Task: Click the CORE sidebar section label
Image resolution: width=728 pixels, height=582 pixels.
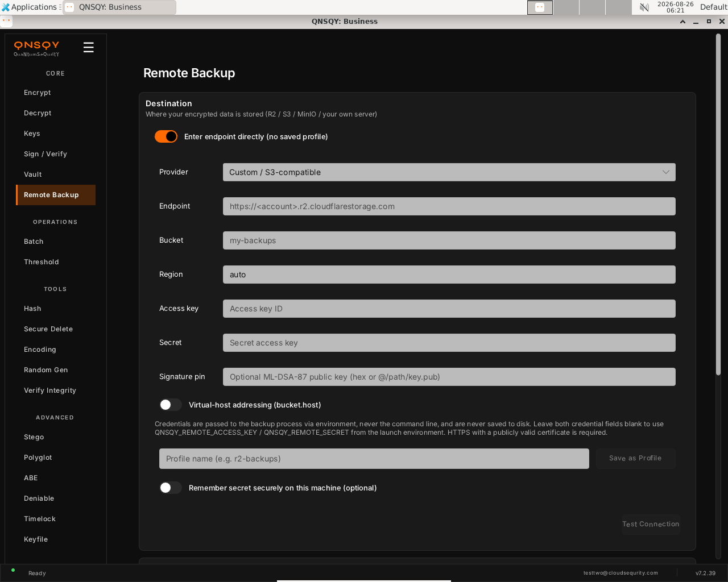Action: [55, 73]
